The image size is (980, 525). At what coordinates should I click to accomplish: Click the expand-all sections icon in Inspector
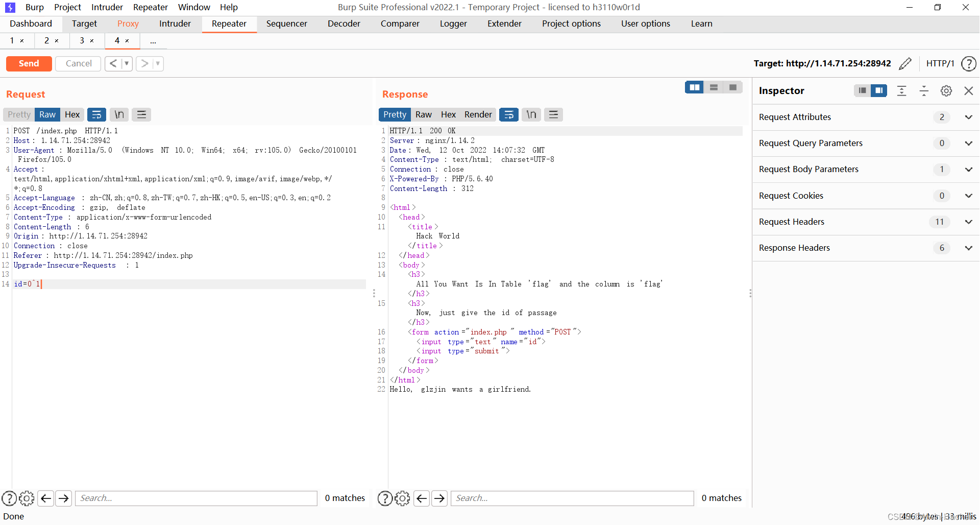coord(901,90)
